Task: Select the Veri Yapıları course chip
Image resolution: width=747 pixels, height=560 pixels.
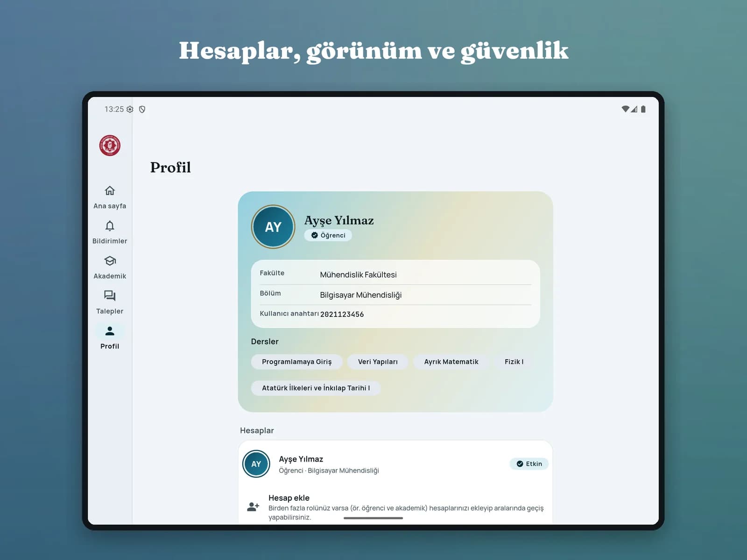Action: (378, 362)
